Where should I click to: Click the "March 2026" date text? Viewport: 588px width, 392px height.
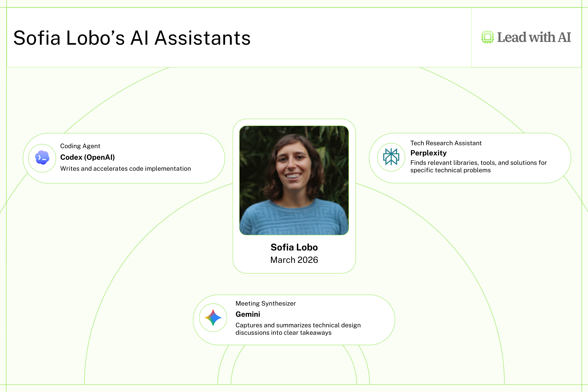click(294, 260)
